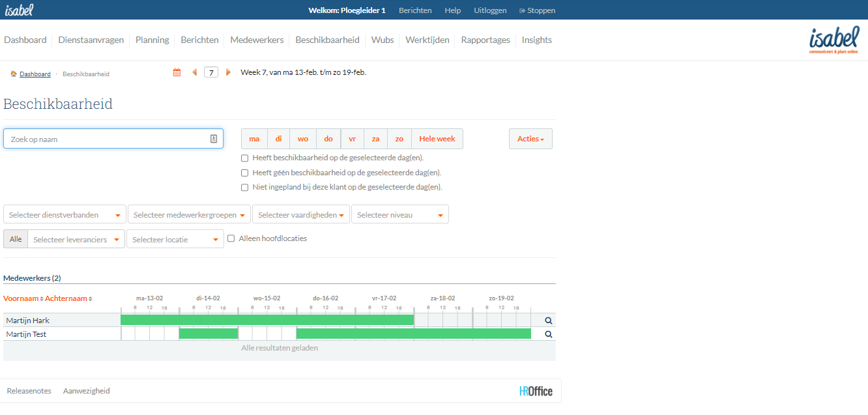Go to previous week with left arrow
868x415 pixels.
pos(194,72)
